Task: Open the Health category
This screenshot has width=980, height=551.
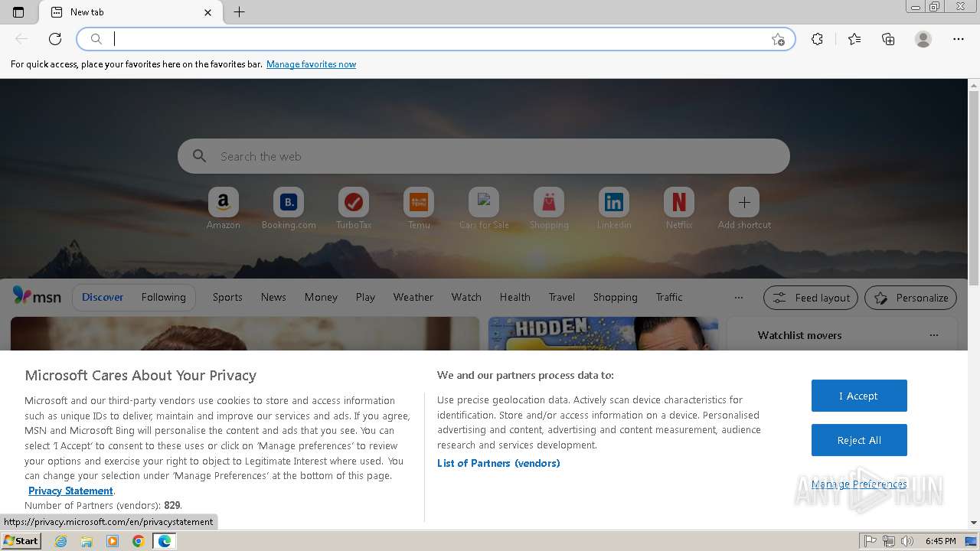Action: click(x=514, y=297)
